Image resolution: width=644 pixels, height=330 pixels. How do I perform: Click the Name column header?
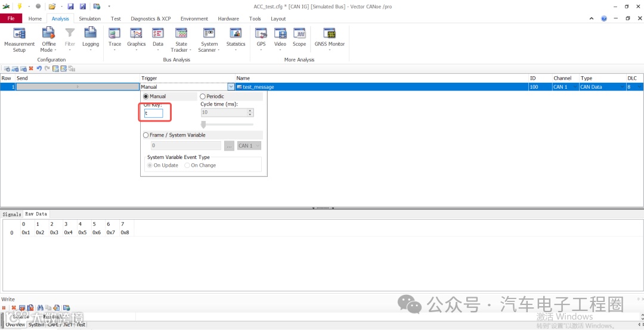(243, 78)
